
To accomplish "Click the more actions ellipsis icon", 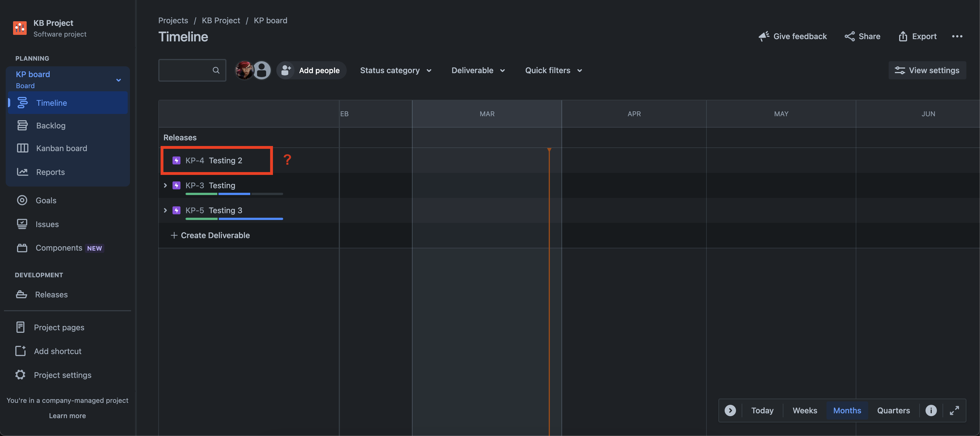I will pos(957,37).
